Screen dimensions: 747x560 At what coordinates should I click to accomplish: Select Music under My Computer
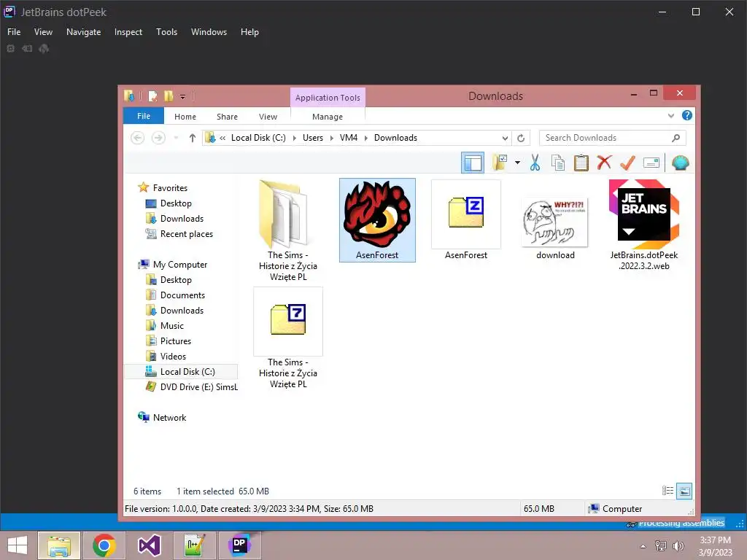tap(172, 326)
